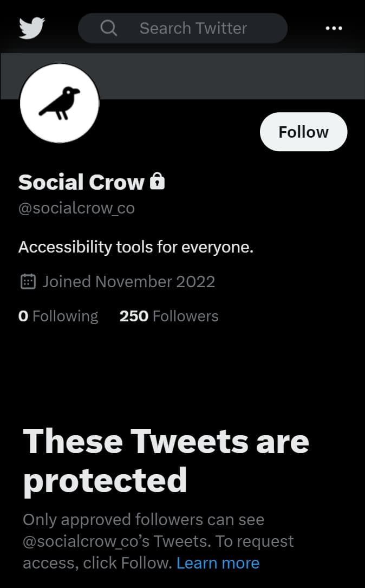Click the calendar icon next to join date

(x=28, y=281)
